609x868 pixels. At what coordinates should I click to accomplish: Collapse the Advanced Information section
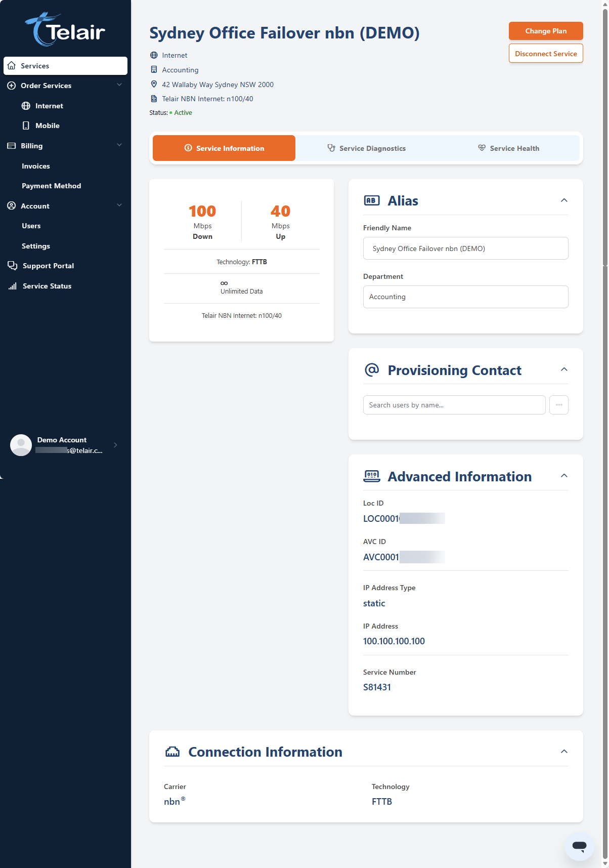coord(564,476)
